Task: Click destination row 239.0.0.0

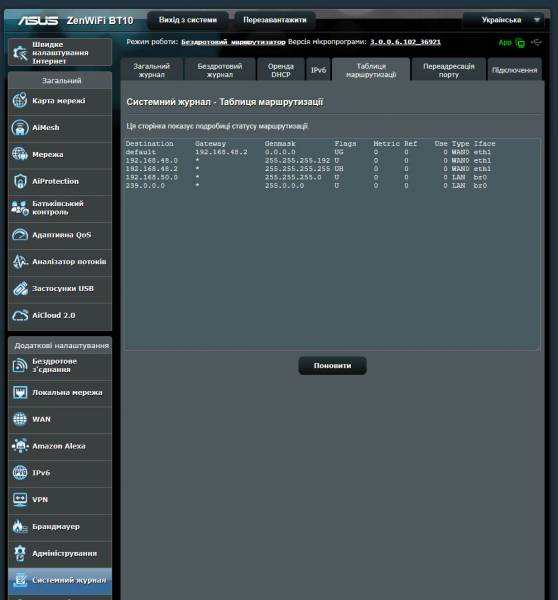Action: pos(145,186)
